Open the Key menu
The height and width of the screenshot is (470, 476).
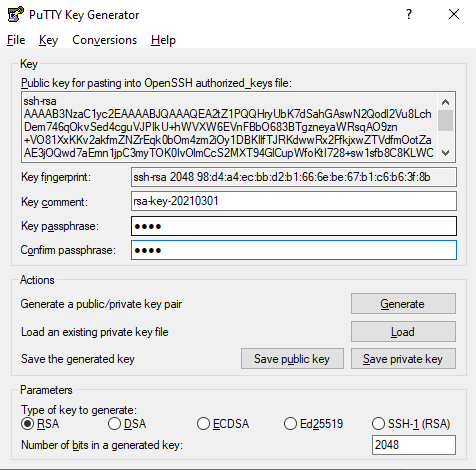(48, 40)
